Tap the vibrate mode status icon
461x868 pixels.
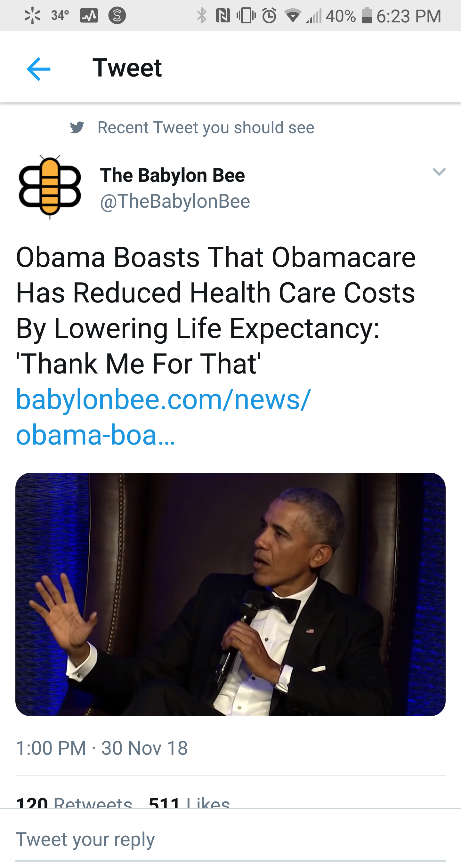246,15
